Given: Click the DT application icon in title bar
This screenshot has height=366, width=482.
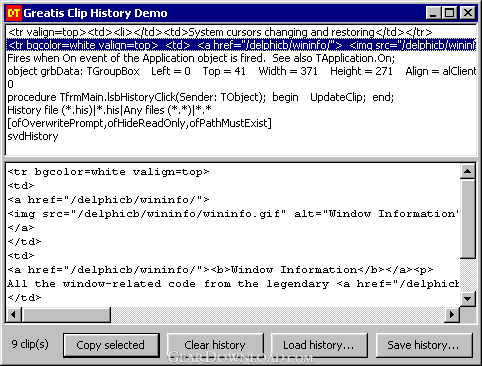Looking at the screenshot, I should coord(14,13).
